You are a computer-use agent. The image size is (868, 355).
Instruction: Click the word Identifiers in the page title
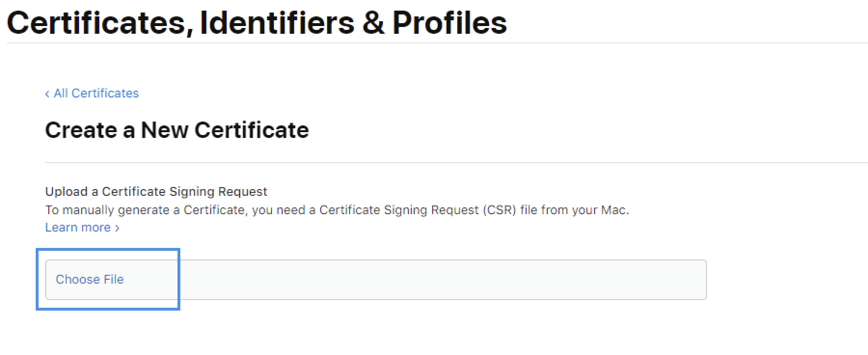click(x=277, y=23)
